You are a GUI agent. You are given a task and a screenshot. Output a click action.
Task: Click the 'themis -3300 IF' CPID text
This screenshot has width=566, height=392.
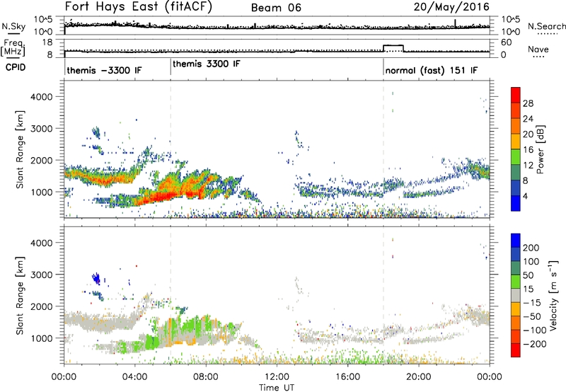coord(104,70)
